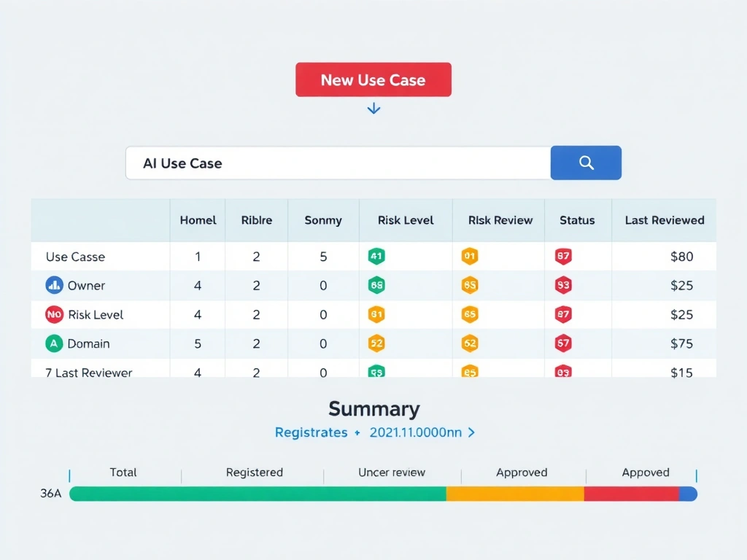Open the 2021.11.0000nn link
This screenshot has height=560, width=747.
coord(415,432)
